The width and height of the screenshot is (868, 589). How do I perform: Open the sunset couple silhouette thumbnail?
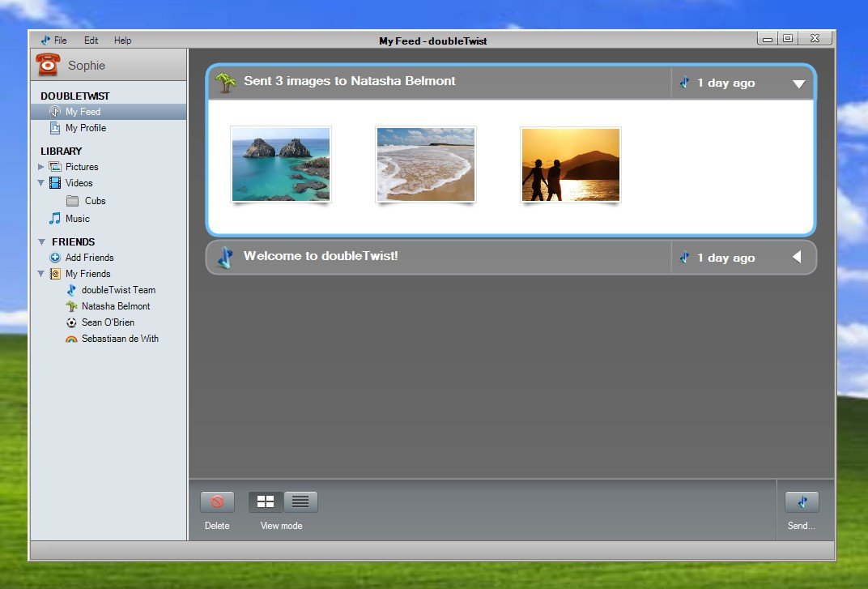(571, 164)
